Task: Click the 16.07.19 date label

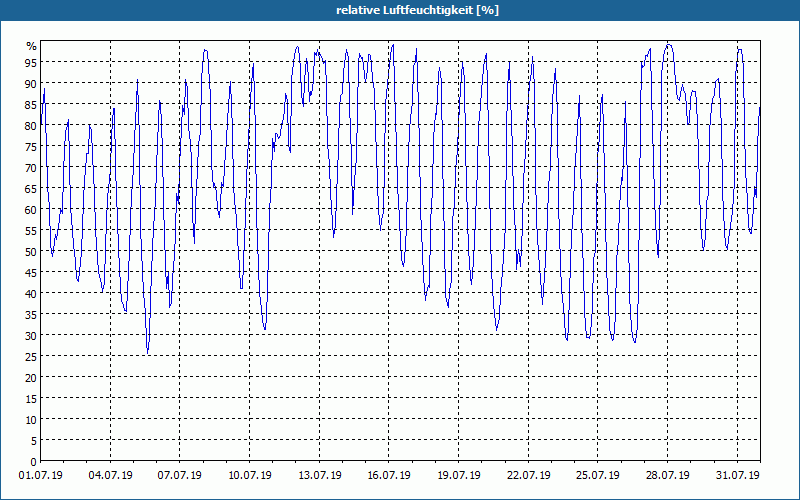Action: 389,476
